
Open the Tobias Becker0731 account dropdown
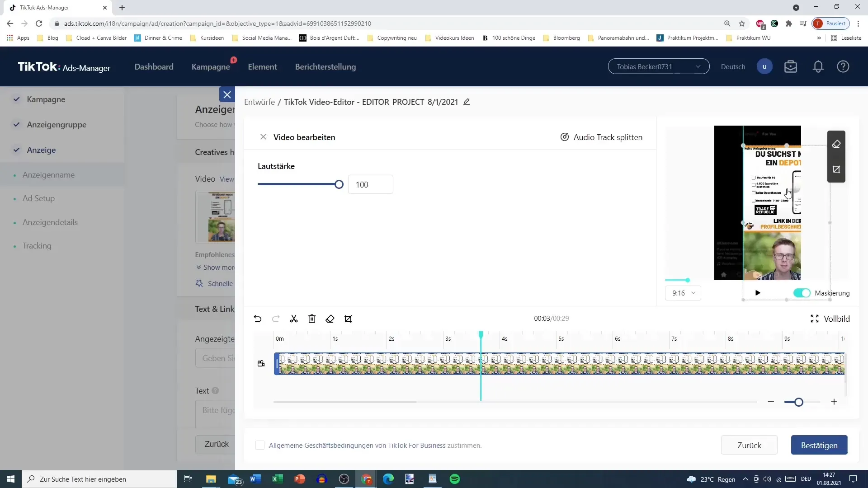click(x=659, y=66)
